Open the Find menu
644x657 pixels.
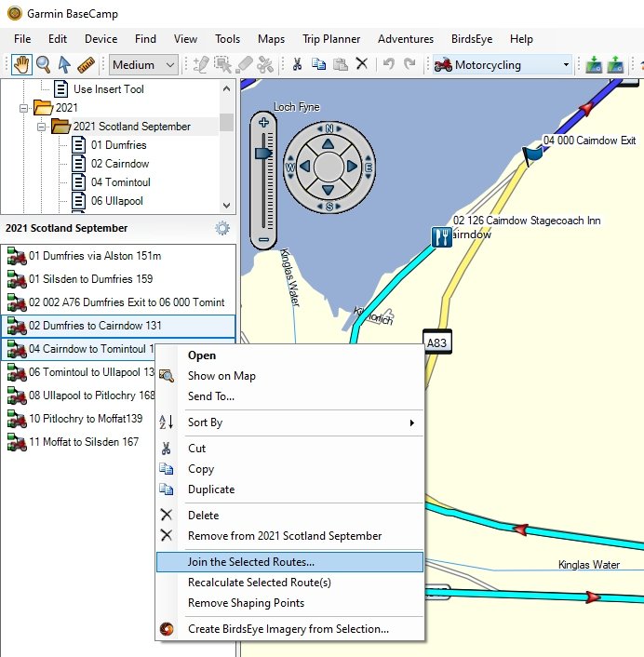tap(145, 39)
